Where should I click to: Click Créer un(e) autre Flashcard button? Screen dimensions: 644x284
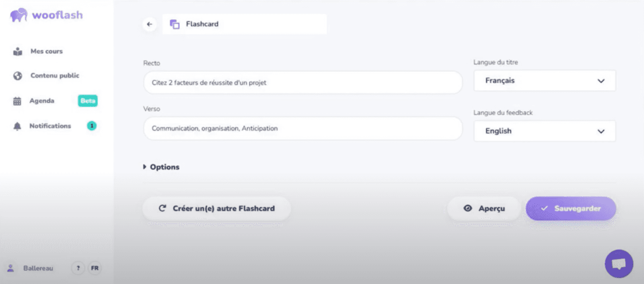(217, 208)
